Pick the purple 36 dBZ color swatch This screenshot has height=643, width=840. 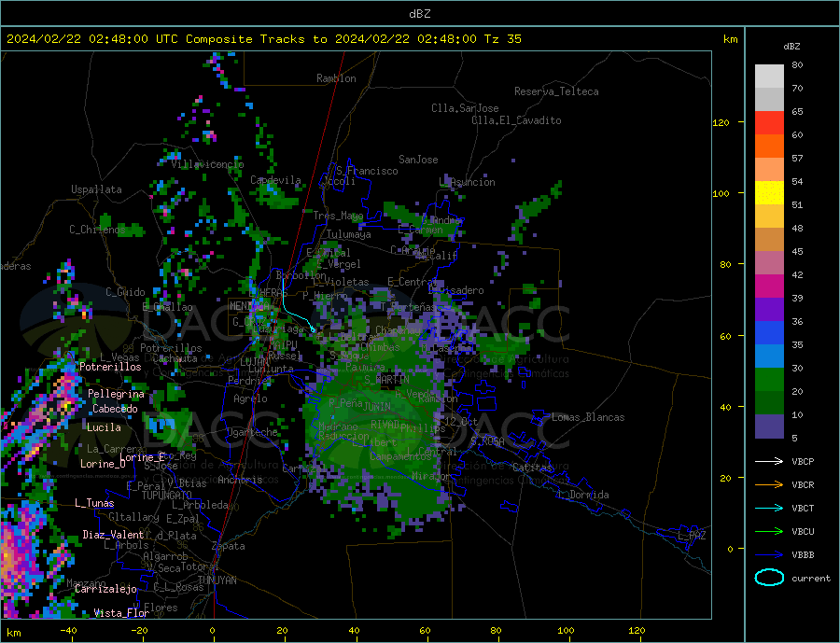point(769,310)
